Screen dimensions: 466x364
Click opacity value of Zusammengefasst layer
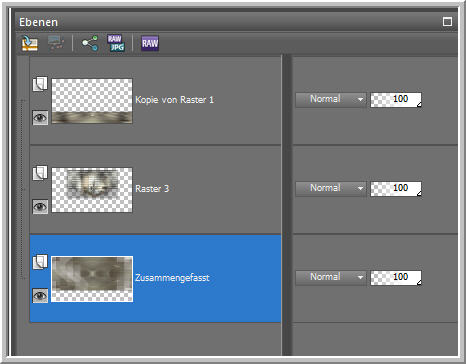(x=396, y=277)
